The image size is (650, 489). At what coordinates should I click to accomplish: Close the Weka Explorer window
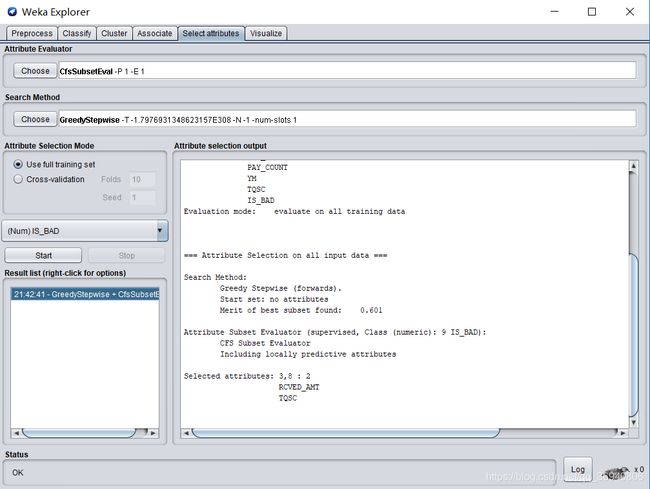pos(630,12)
